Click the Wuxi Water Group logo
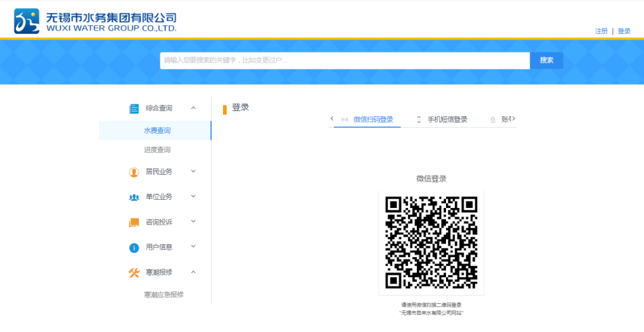Screen dimensions: 644x332 pyautogui.click(x=27, y=21)
